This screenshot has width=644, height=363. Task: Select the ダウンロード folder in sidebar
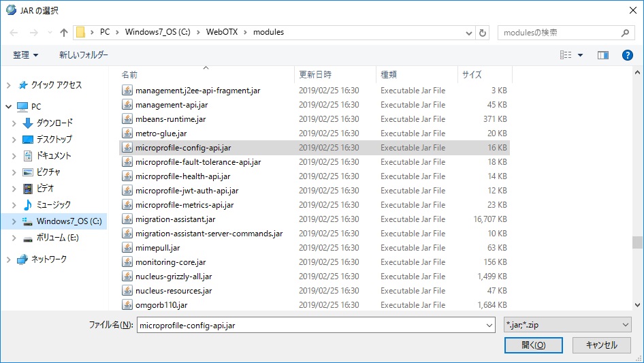click(x=54, y=123)
